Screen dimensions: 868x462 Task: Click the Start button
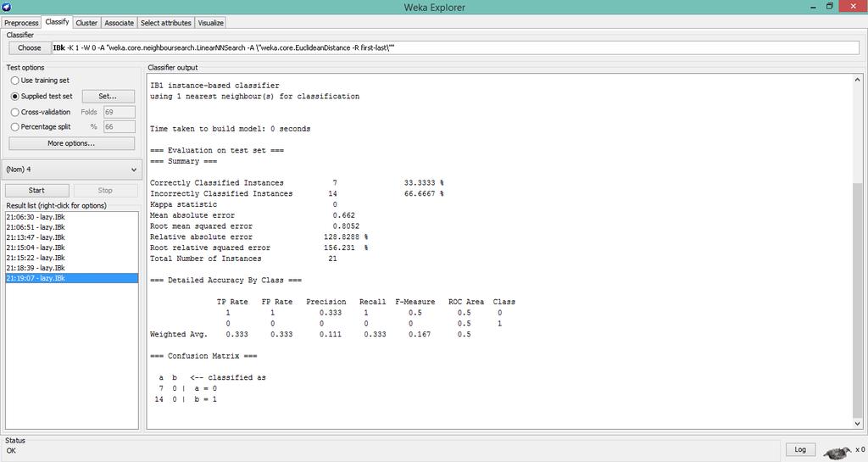(36, 191)
